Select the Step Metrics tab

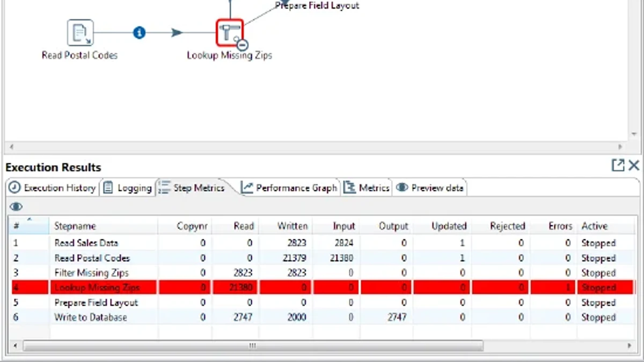(192, 188)
